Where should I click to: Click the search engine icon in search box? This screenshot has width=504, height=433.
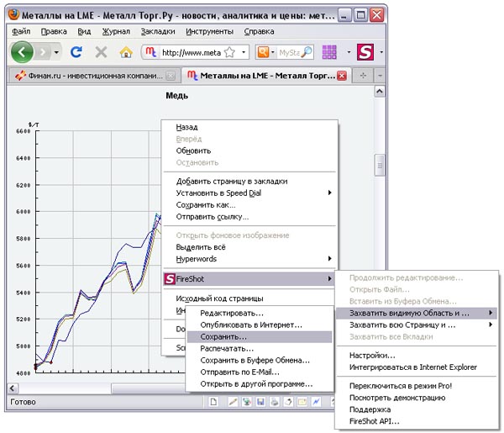(263, 52)
